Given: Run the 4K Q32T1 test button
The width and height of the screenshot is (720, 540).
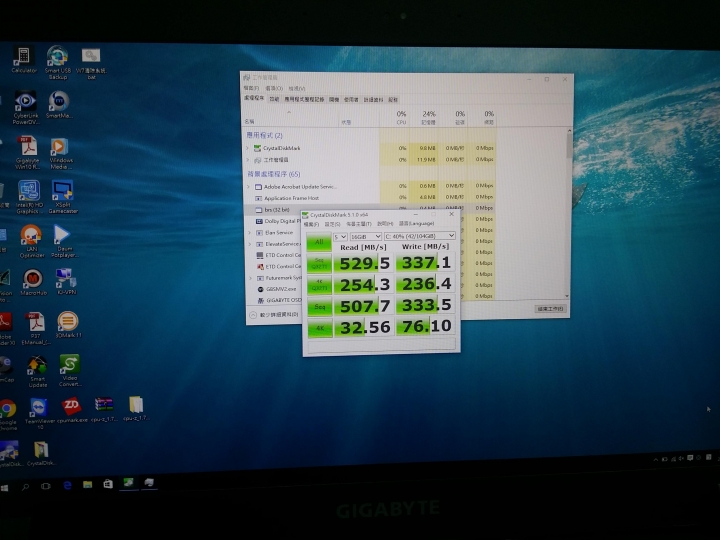Looking at the screenshot, I should click(x=320, y=285).
